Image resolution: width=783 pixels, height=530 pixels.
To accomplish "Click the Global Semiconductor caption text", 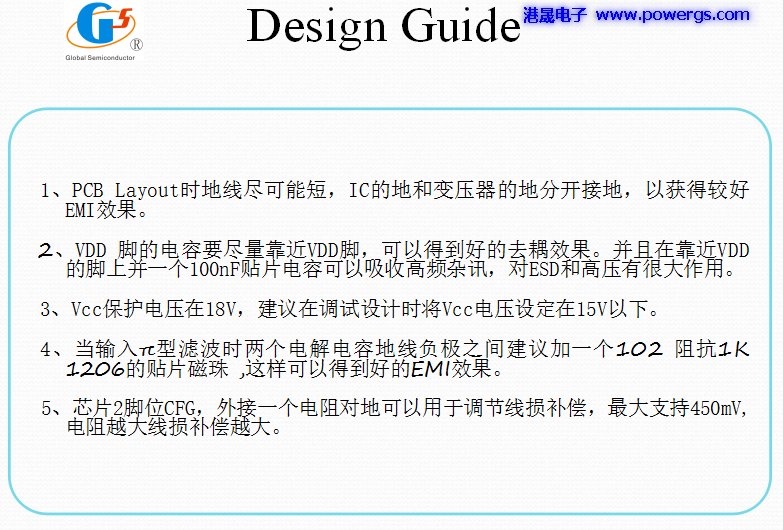I will pos(95,59).
